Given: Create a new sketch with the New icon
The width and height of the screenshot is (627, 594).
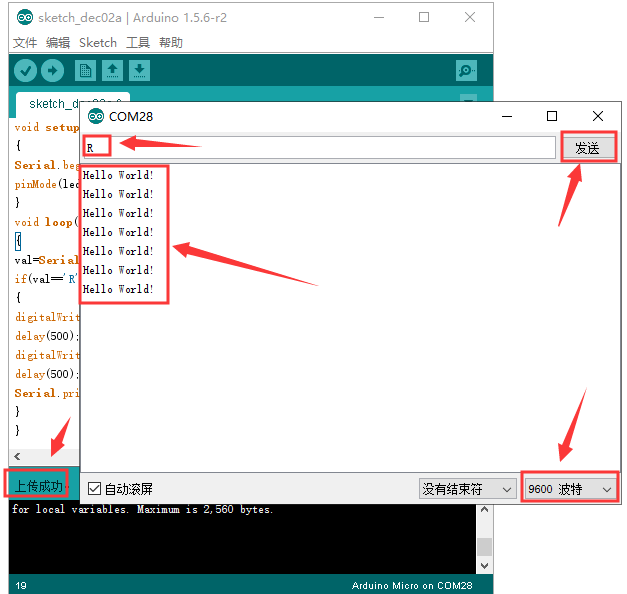Looking at the screenshot, I should 85,71.
